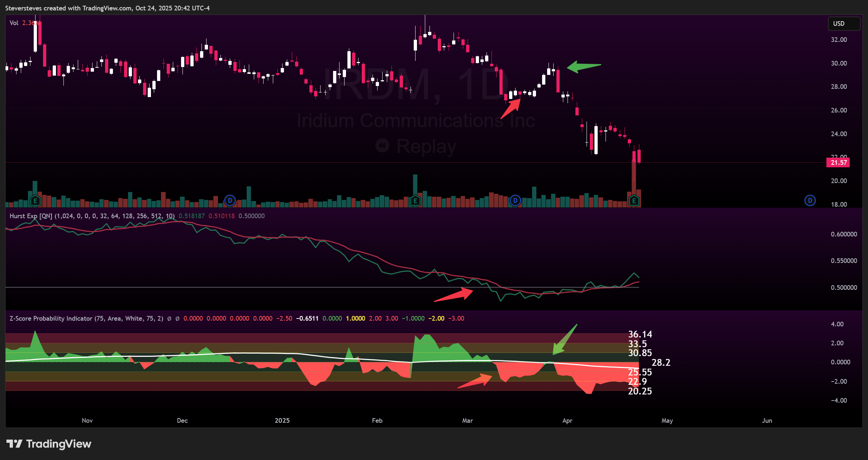
Task: Click the 0.500000 value in the Hurst legend
Action: pyautogui.click(x=252, y=216)
